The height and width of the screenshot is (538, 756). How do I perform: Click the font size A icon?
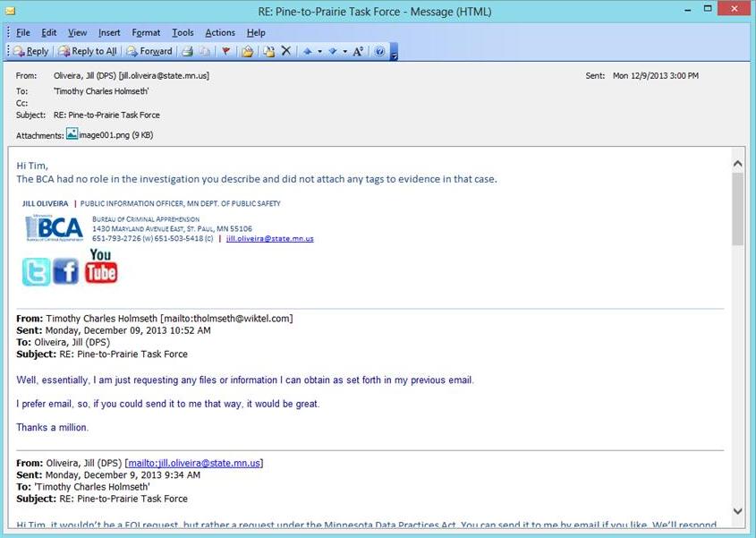[358, 51]
